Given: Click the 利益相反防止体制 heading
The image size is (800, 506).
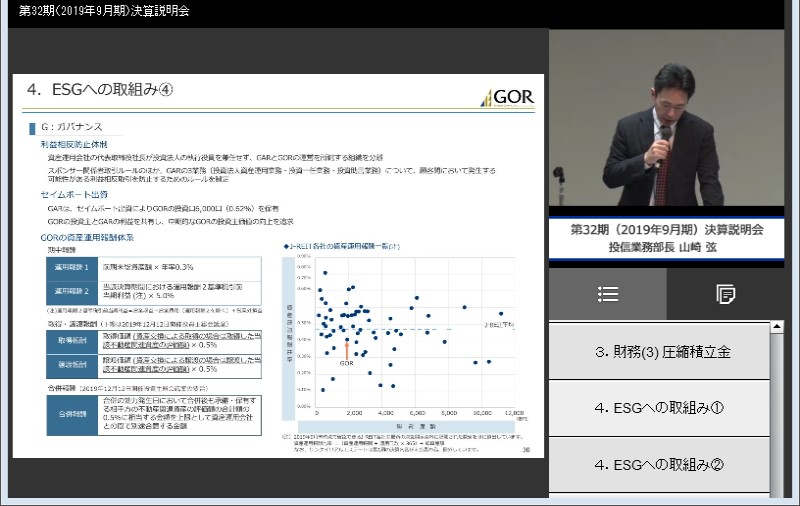Looking at the screenshot, I should 74,145.
